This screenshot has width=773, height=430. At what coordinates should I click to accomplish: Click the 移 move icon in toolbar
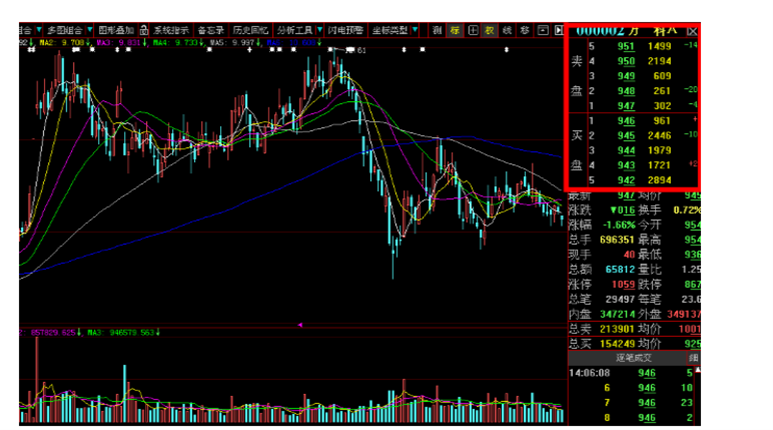point(525,30)
